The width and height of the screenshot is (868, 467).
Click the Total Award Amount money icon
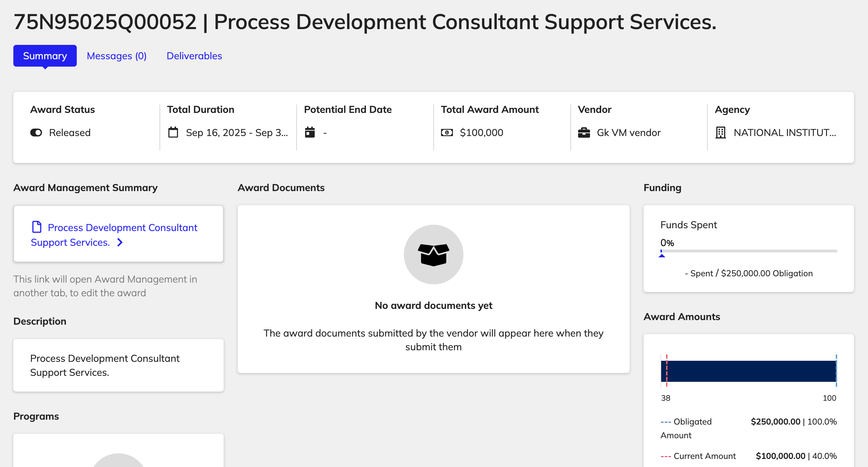(447, 133)
